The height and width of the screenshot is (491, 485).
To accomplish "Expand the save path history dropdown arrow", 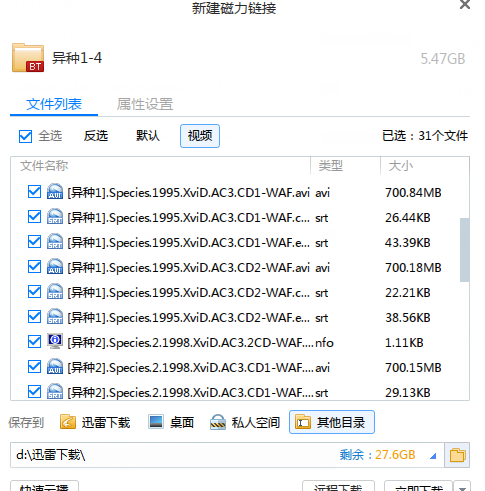I will [433, 456].
